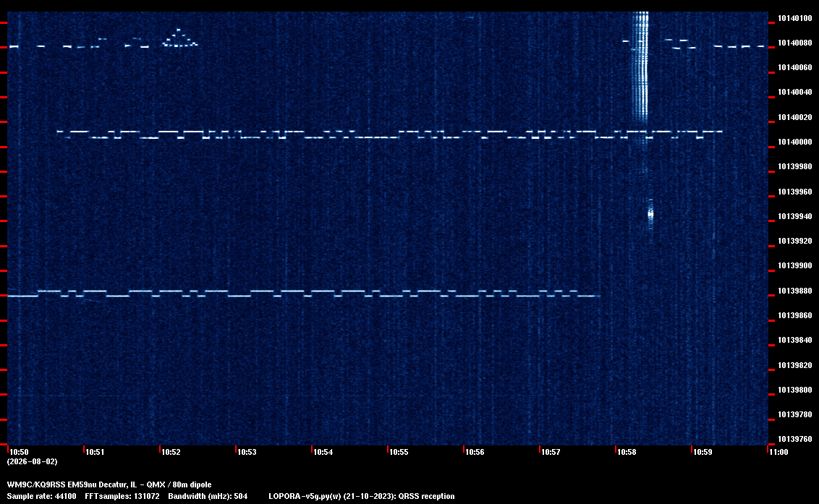This screenshot has height=504, width=819.
Task: Click the 10139940 frequency label
Action: [795, 216]
